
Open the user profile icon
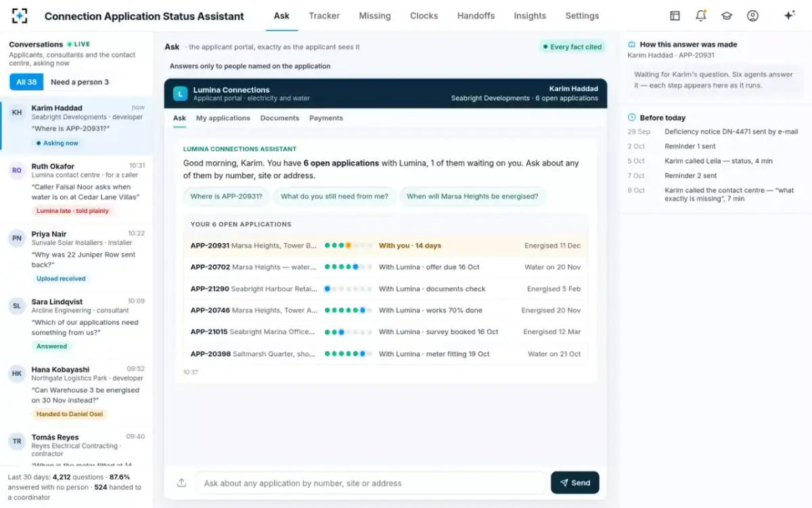752,16
